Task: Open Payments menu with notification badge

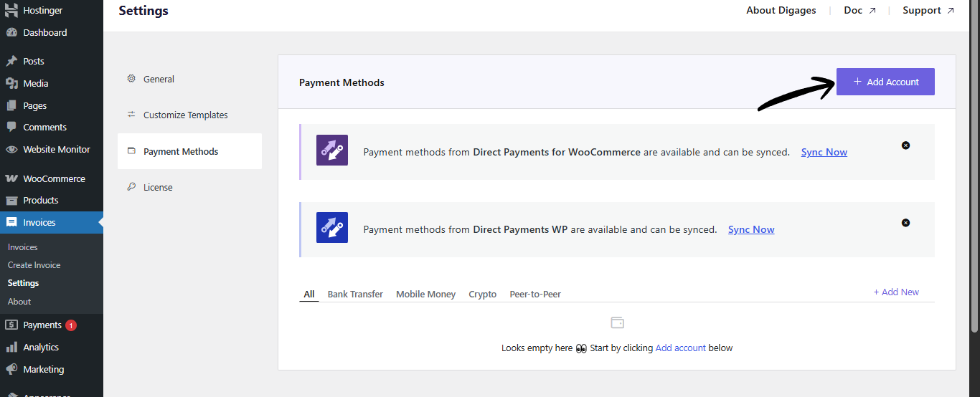Action: 52,325
